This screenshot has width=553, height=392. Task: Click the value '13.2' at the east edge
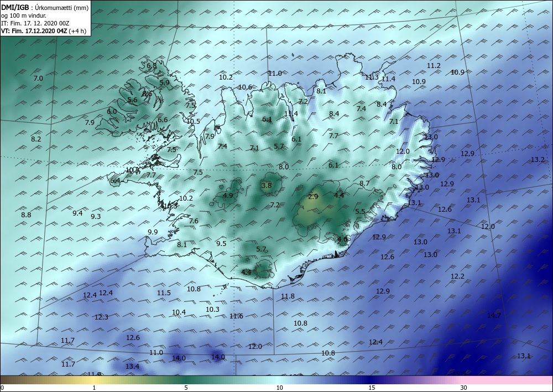(x=538, y=160)
